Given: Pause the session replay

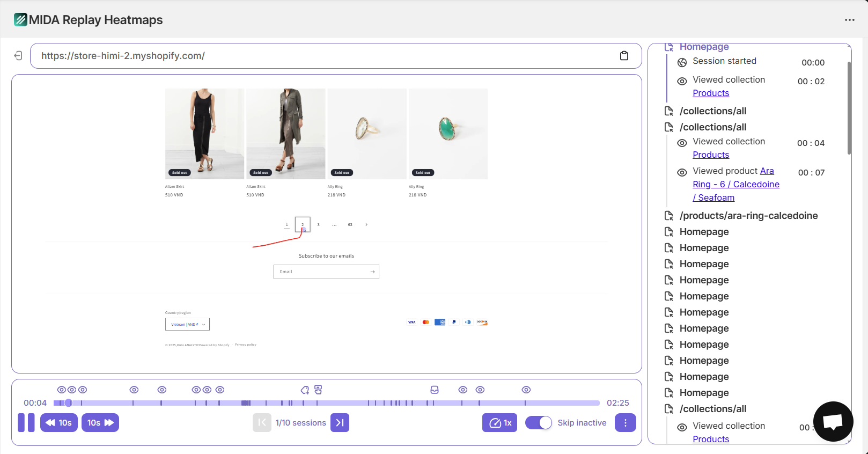Looking at the screenshot, I should (x=26, y=423).
